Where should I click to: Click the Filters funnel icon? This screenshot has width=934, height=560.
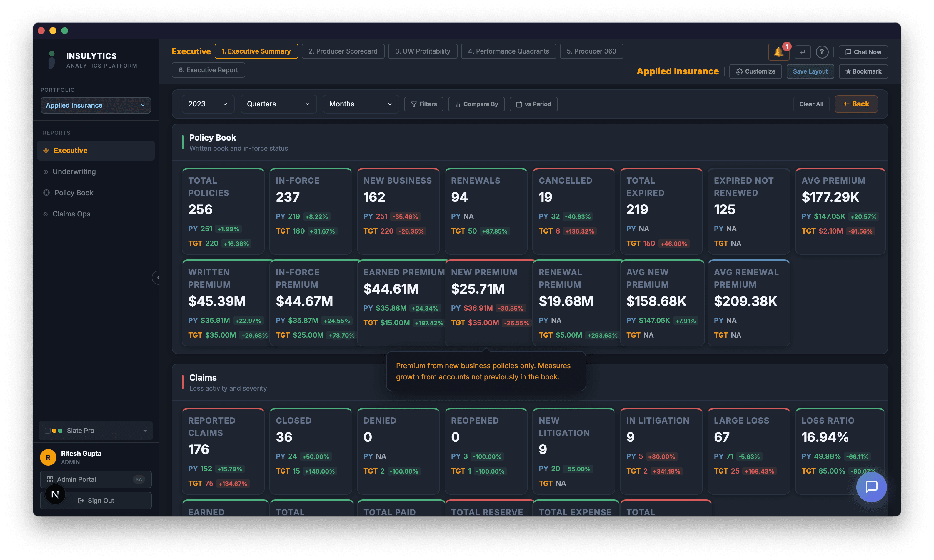413,104
